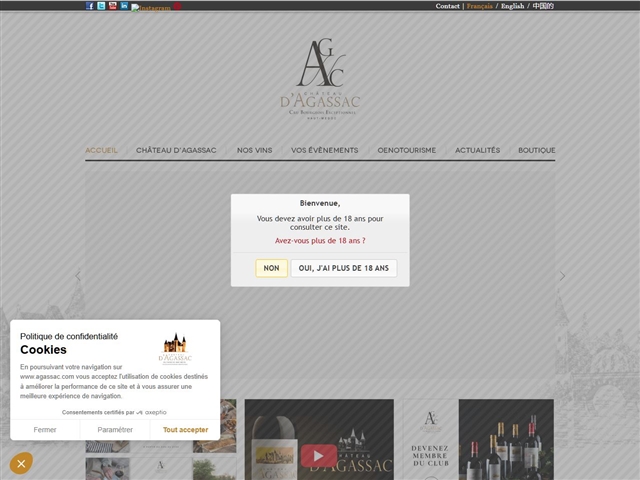Open the LinkedIn social icon
Viewport: 640px width, 480px height.
point(124,6)
